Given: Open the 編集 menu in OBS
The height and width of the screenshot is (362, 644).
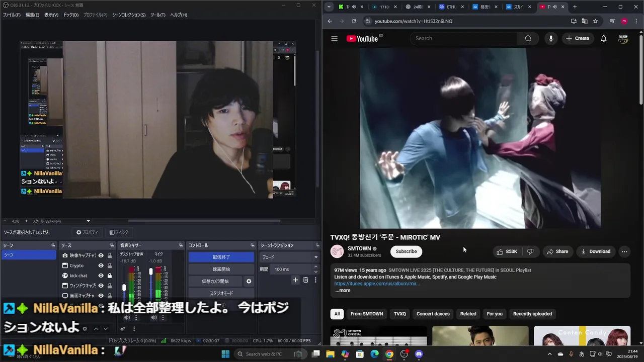Looking at the screenshot, I should [x=32, y=15].
